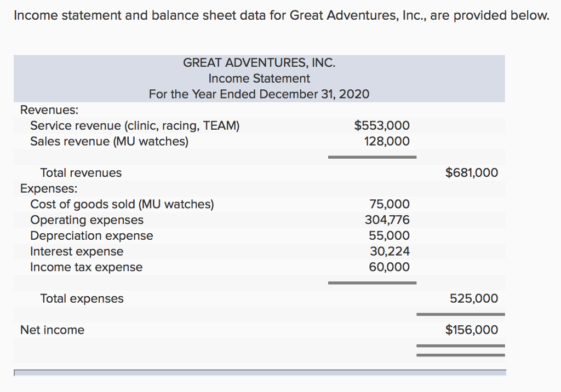Select the Depreciation expense row label
The height and width of the screenshot is (392, 561).
click(91, 236)
